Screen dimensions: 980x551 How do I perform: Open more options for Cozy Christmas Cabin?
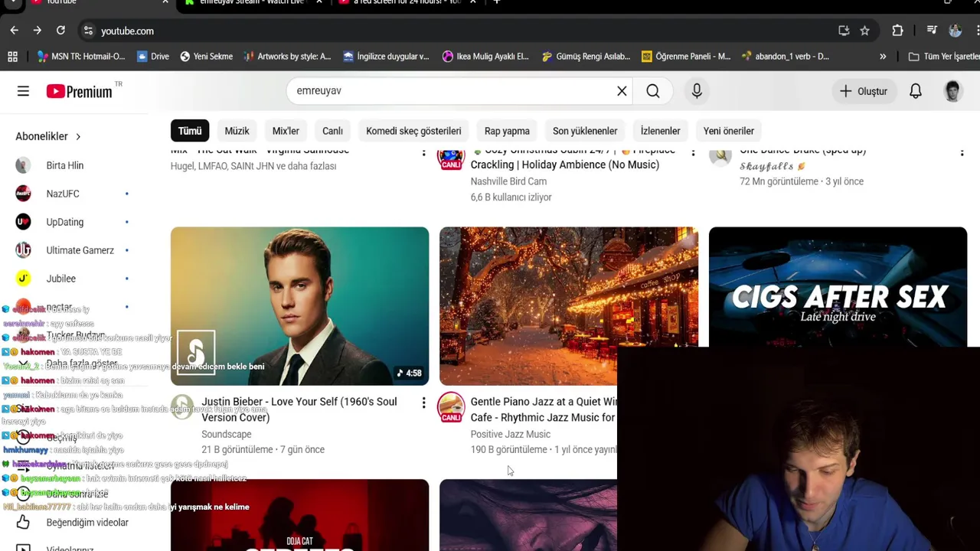tap(693, 152)
